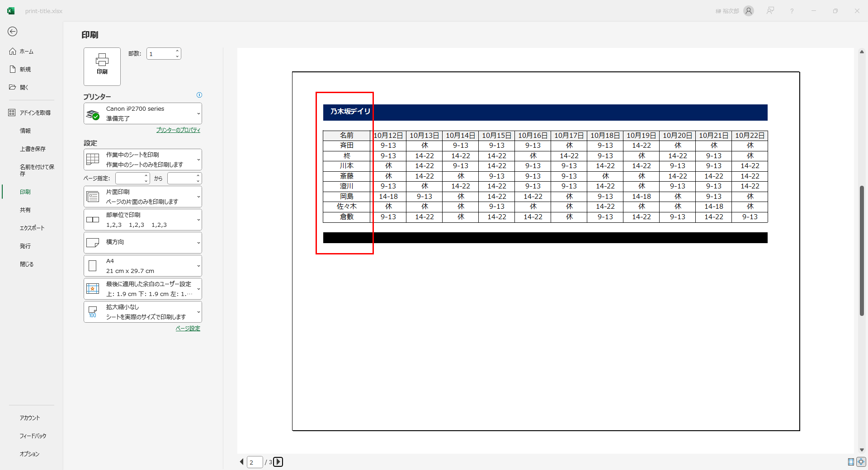Screen dimensions: 868x470
Task: Click the copies number field
Action: pyautogui.click(x=160, y=54)
